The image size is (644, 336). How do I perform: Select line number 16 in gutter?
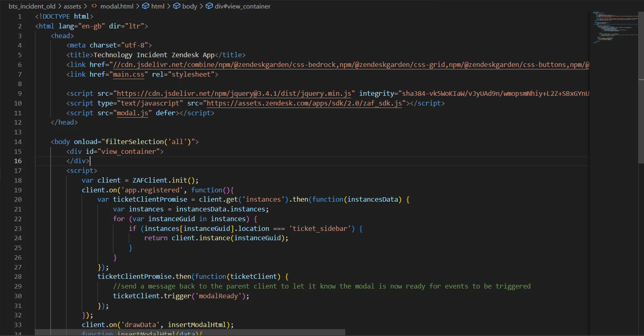18,161
